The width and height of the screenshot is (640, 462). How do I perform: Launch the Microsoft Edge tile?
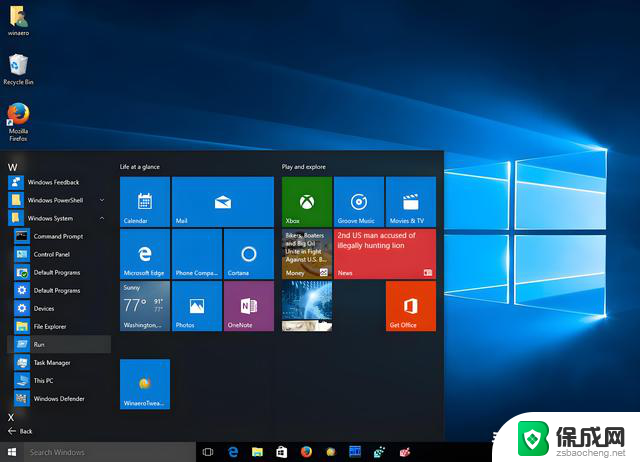pyautogui.click(x=145, y=254)
